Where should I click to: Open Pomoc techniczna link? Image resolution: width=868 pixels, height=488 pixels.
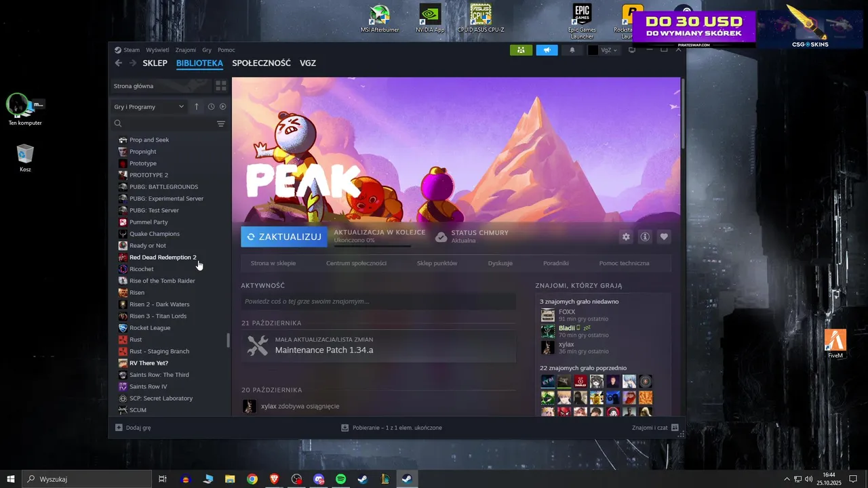pyautogui.click(x=624, y=263)
